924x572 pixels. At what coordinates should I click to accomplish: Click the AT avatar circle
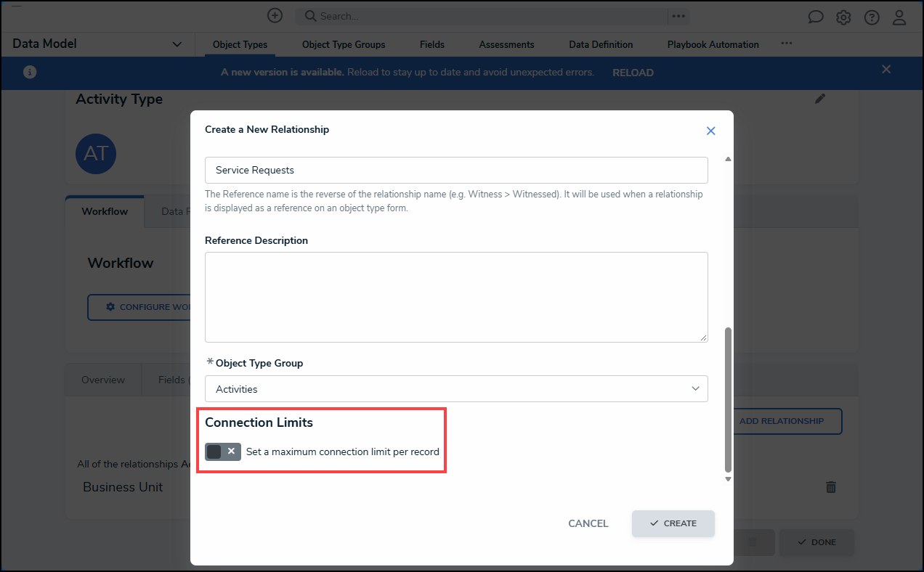pyautogui.click(x=96, y=153)
